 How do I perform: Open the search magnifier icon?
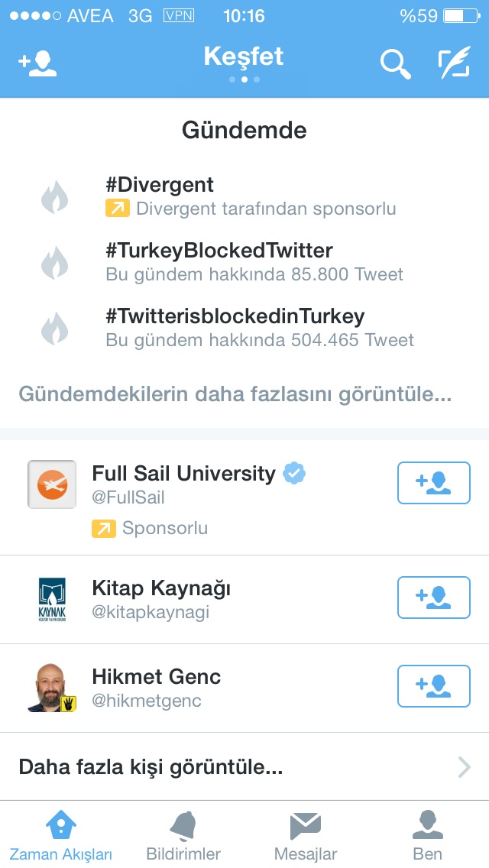click(x=395, y=63)
